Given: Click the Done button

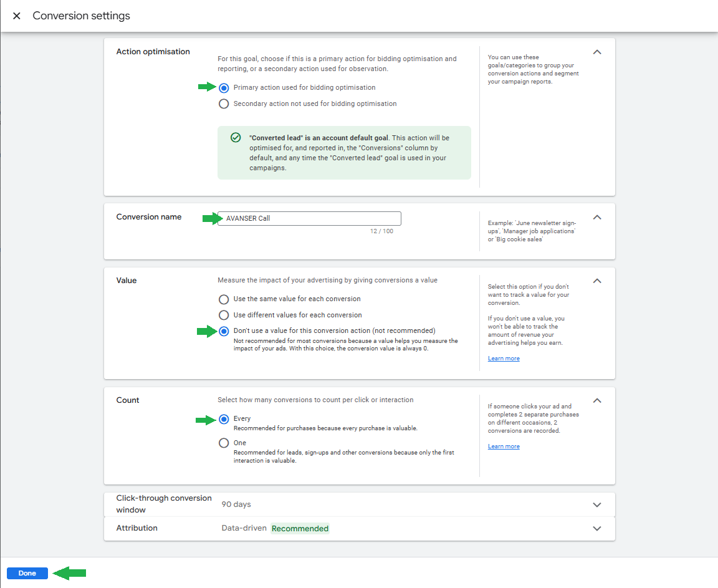Looking at the screenshot, I should point(27,573).
